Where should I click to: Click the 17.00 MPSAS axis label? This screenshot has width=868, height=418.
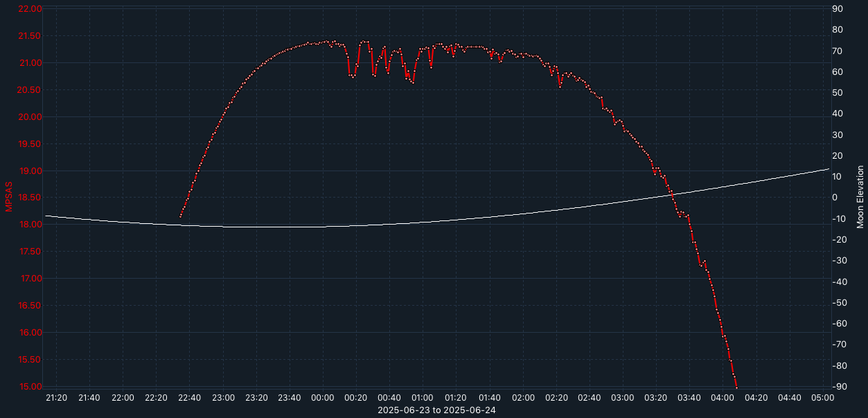pos(30,279)
